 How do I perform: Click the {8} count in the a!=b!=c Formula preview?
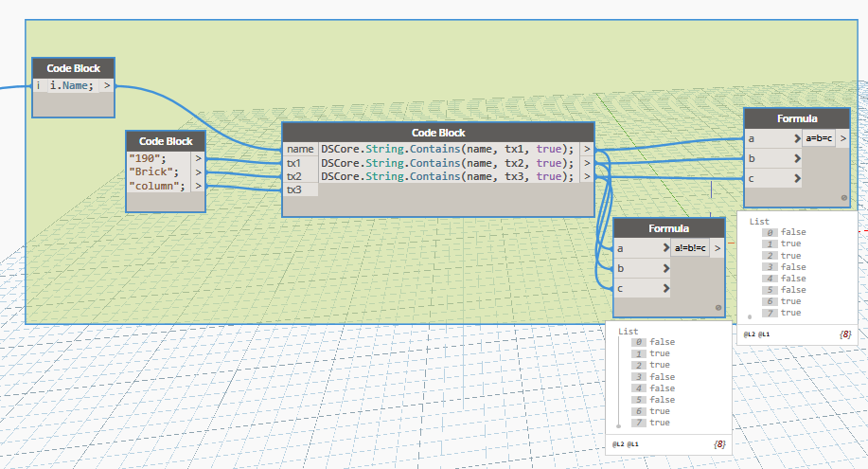click(719, 443)
